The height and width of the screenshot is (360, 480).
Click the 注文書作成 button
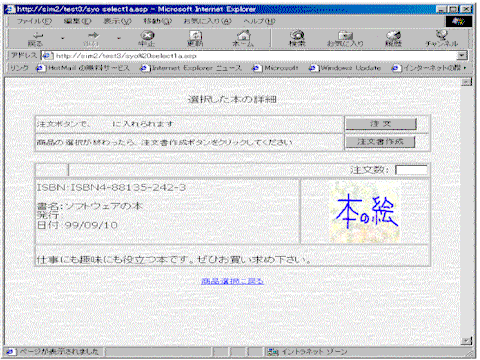(380, 142)
